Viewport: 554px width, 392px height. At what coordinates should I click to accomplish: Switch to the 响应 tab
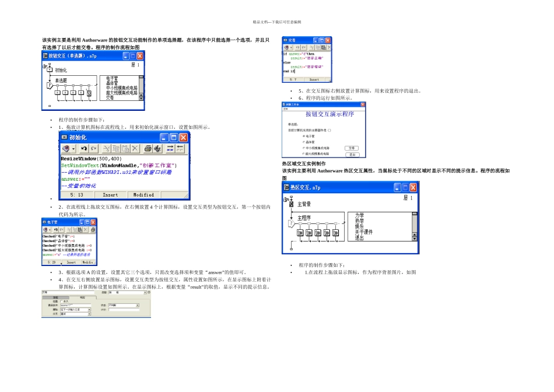pyautogui.click(x=82, y=297)
